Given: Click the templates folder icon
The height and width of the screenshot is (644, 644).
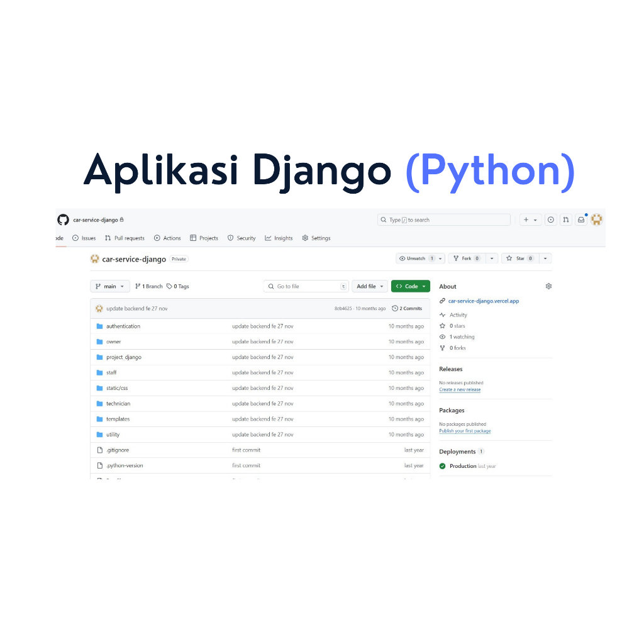Looking at the screenshot, I should (x=99, y=419).
